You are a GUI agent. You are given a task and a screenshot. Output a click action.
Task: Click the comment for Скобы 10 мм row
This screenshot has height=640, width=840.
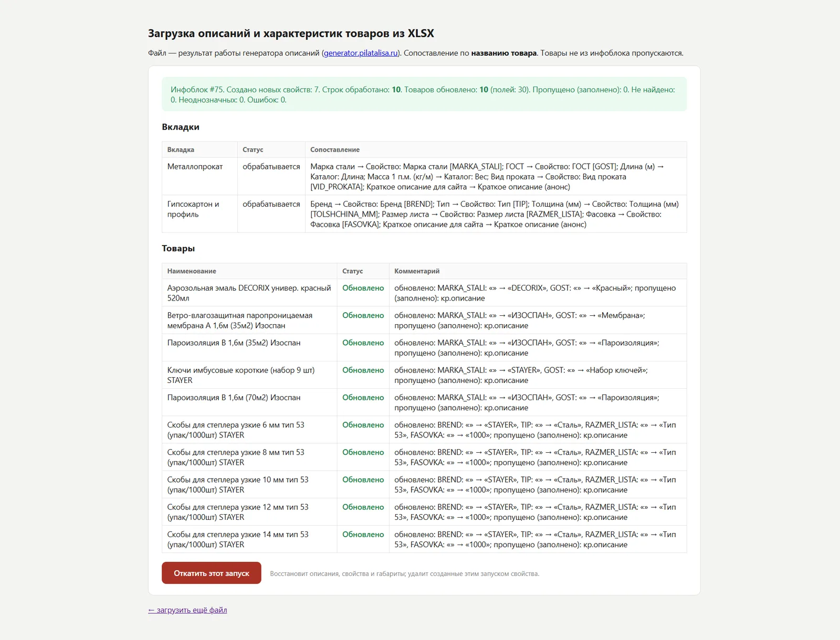tap(535, 484)
